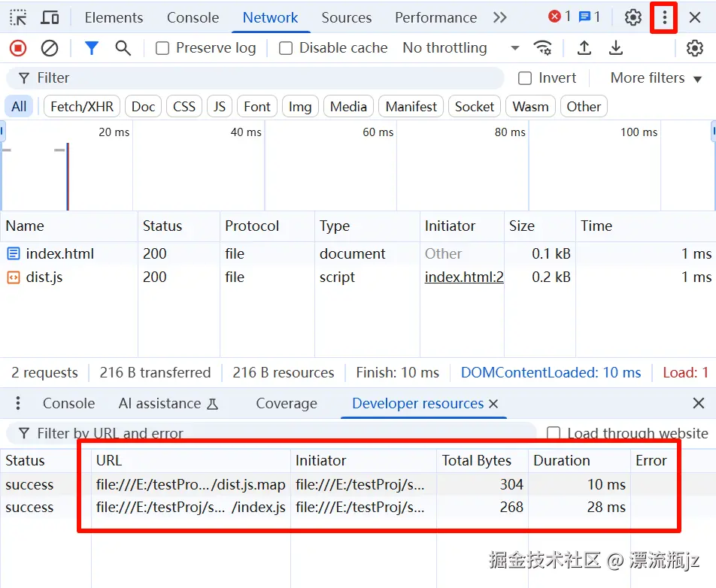Sort requests by Status column header

(x=179, y=226)
